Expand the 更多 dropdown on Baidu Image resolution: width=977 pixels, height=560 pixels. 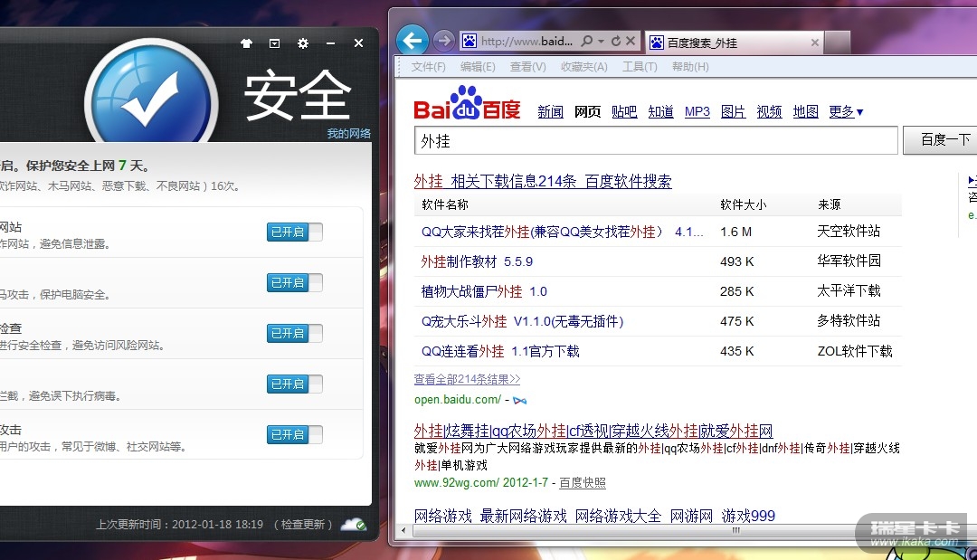tap(846, 111)
